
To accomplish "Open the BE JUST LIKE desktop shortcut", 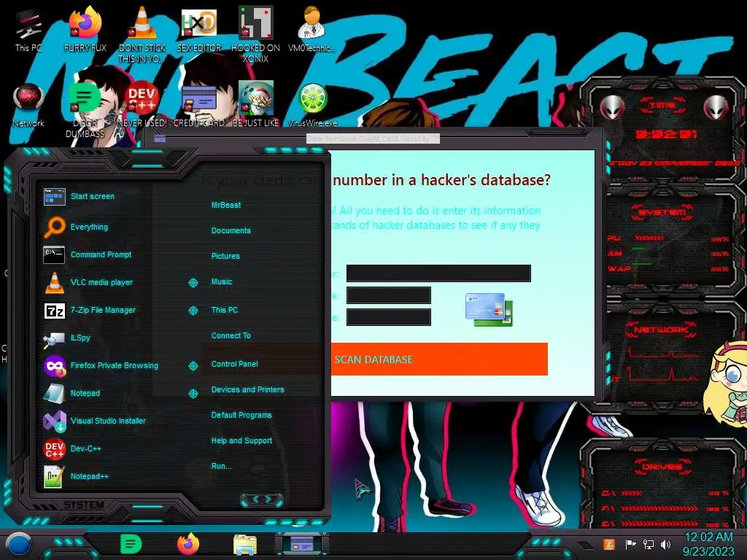I will (255, 105).
